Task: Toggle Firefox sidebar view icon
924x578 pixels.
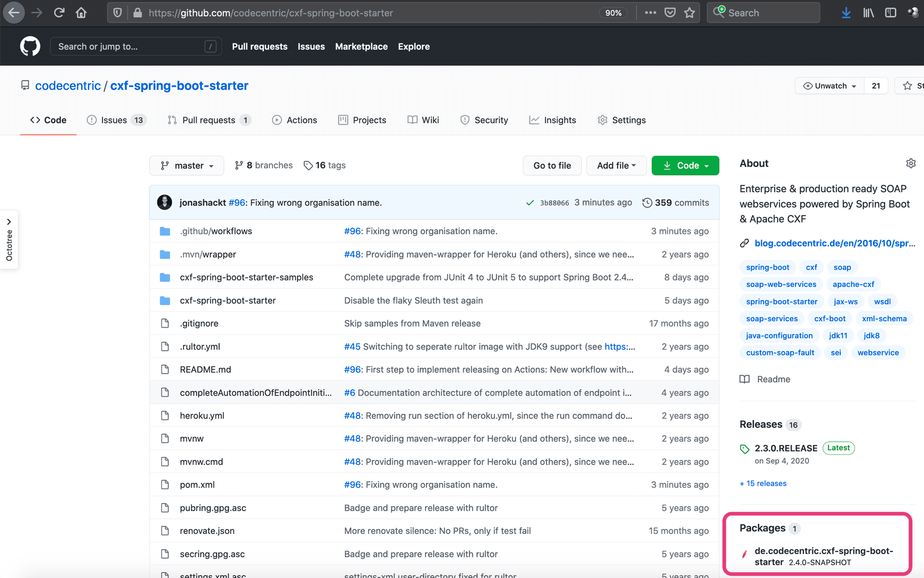Action: click(x=891, y=13)
